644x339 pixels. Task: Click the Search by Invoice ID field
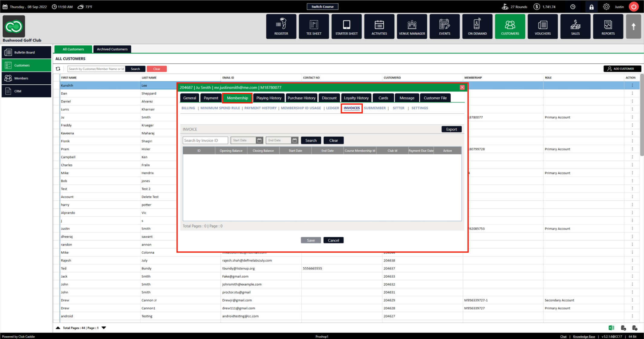point(205,140)
